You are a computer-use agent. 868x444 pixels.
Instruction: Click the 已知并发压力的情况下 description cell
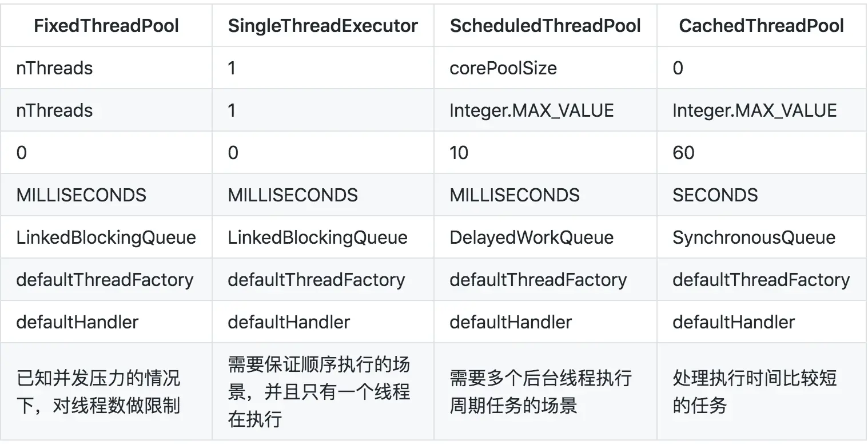pyautogui.click(x=98, y=392)
